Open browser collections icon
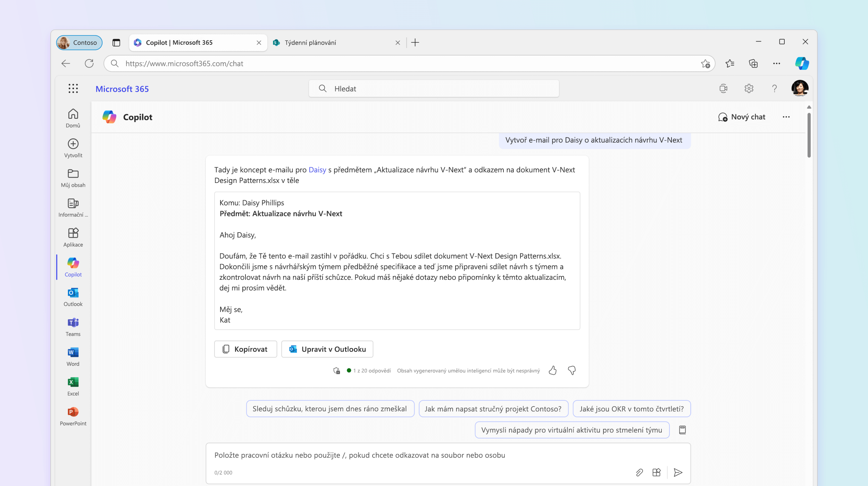The image size is (868, 486). [x=753, y=64]
